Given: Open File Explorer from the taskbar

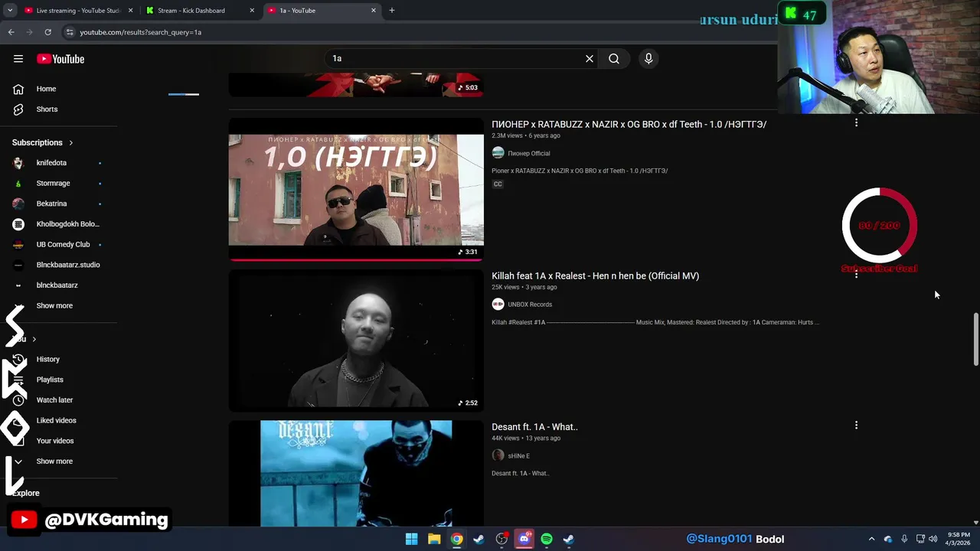Looking at the screenshot, I should 434,540.
